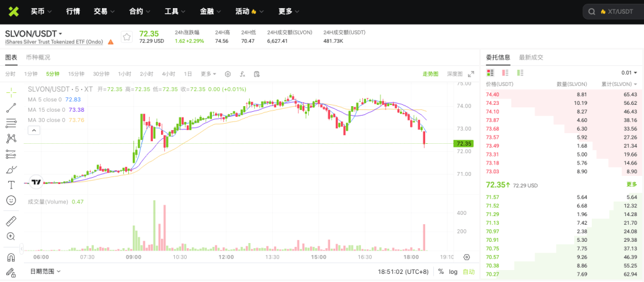The image size is (644, 282).
Task: Click the XT logo icon
Action: 14,11
